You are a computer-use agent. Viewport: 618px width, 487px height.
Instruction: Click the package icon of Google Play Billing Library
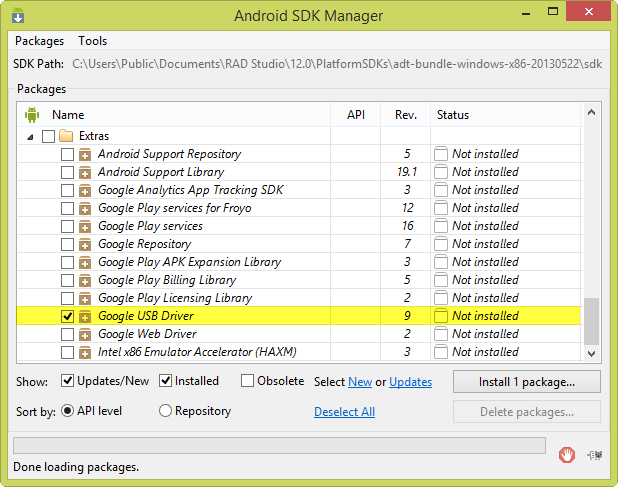[x=85, y=281]
